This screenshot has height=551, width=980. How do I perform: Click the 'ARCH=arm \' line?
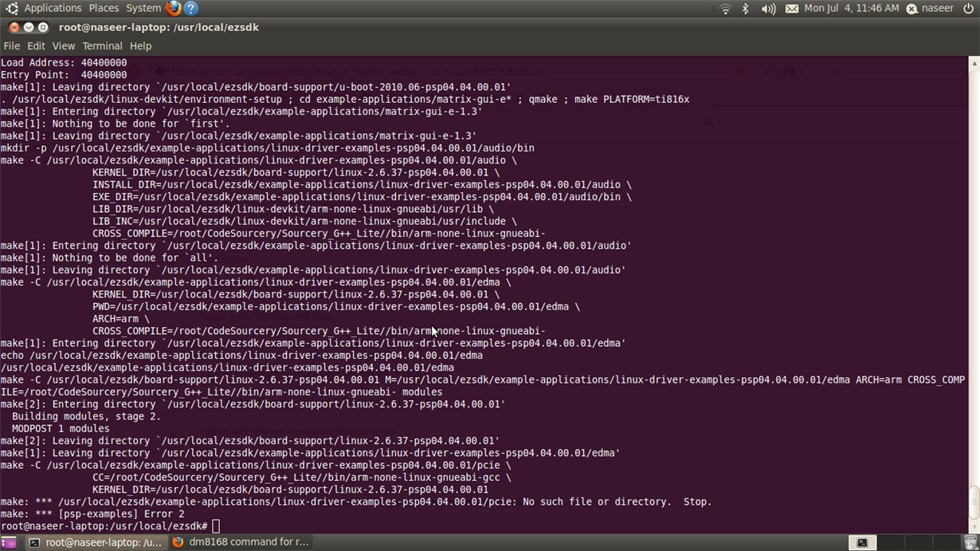(121, 319)
